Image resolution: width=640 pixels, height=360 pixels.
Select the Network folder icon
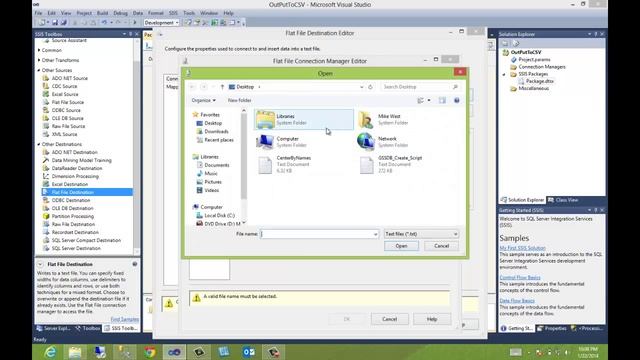pyautogui.click(x=366, y=142)
